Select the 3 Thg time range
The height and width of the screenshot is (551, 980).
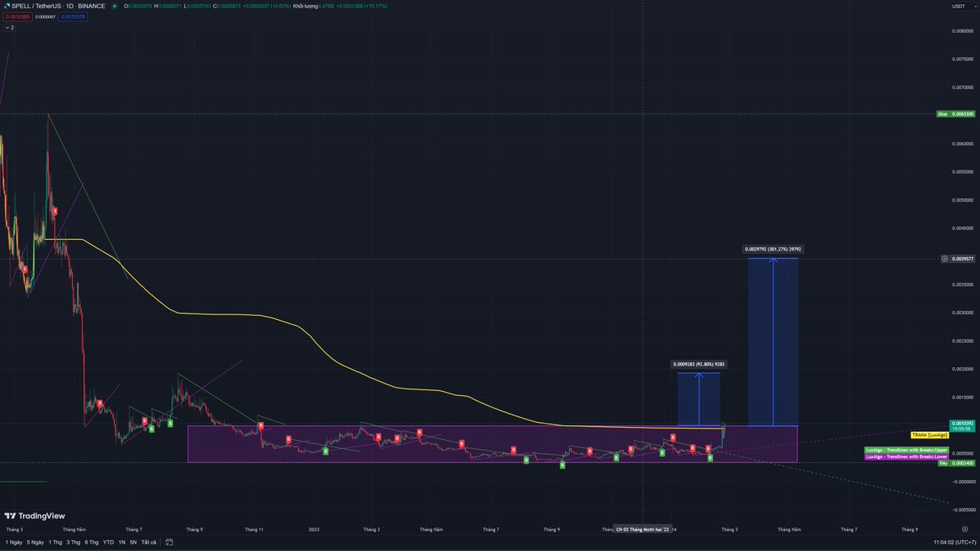[x=74, y=542]
